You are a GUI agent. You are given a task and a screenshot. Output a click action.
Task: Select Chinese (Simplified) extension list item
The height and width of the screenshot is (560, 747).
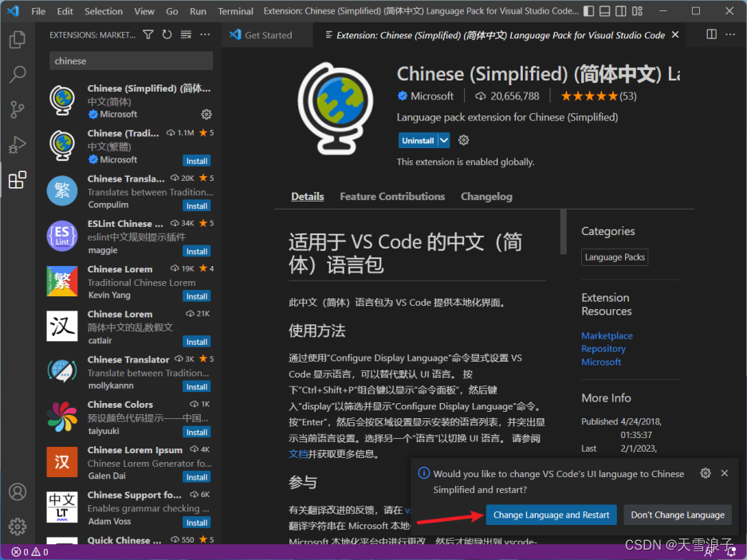coord(130,101)
